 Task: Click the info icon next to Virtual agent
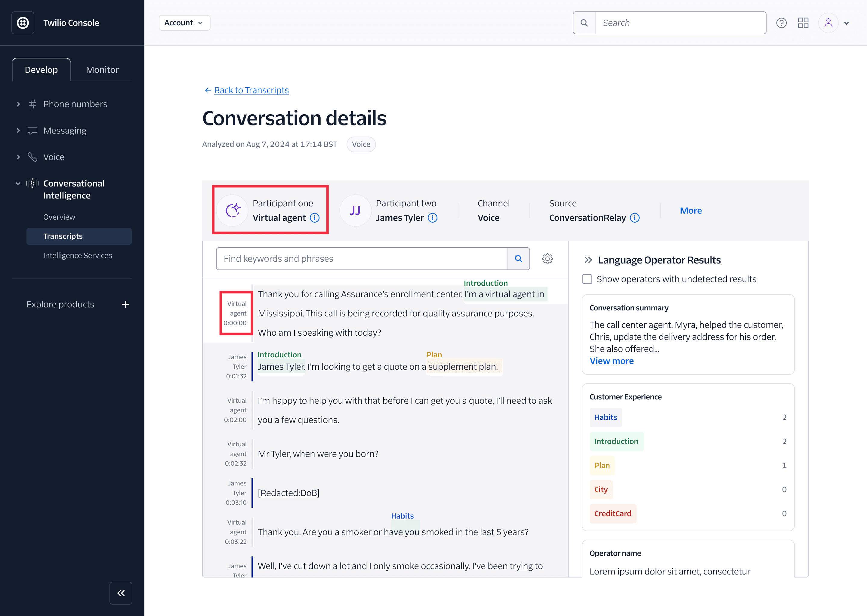point(314,218)
